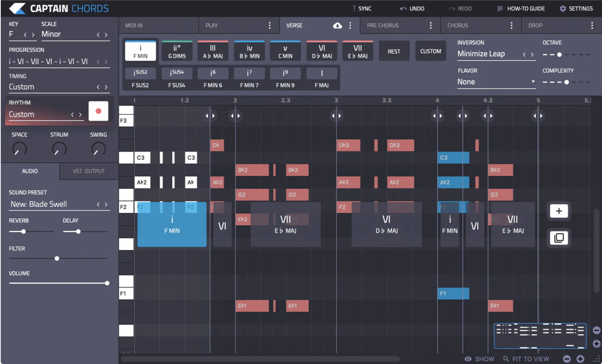602x364 pixels.
Task: Open the Verse tab options menu
Action: coord(350,25)
